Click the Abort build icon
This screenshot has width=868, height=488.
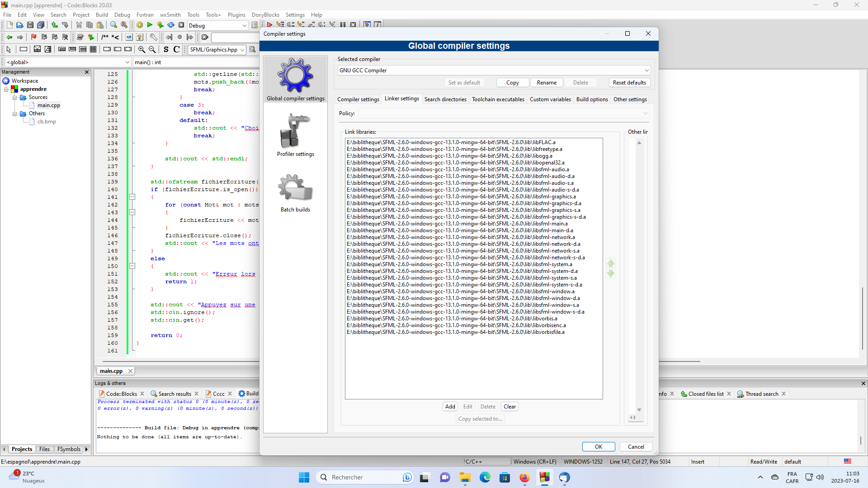[181, 25]
